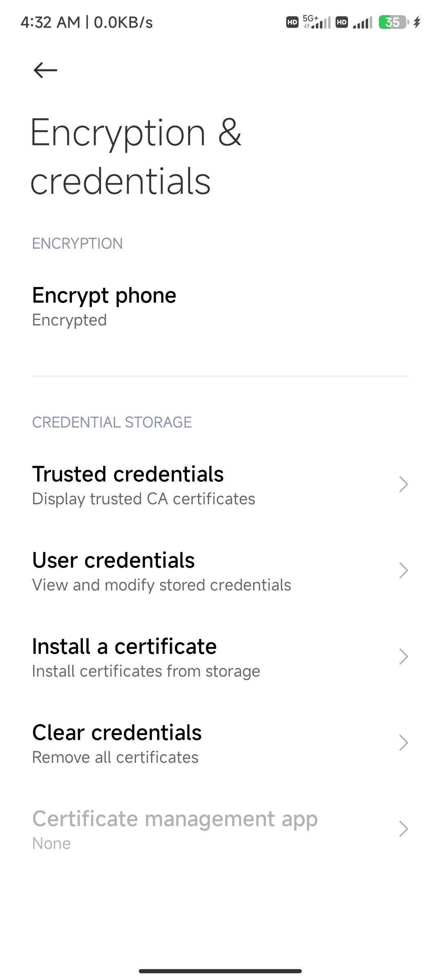Tap the 5G+ signal strength icon
441x980 pixels.
point(317,22)
